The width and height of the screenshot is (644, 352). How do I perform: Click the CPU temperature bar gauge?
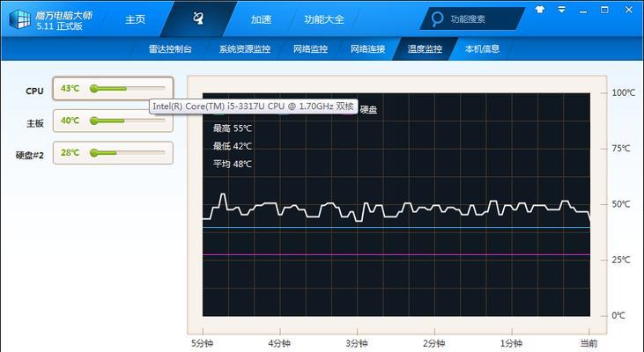(128, 89)
